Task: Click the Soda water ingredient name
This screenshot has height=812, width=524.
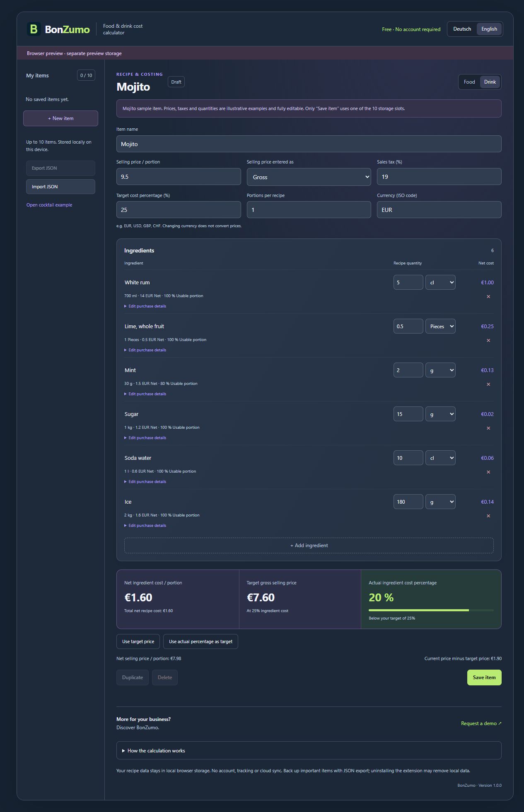Action: tap(138, 458)
